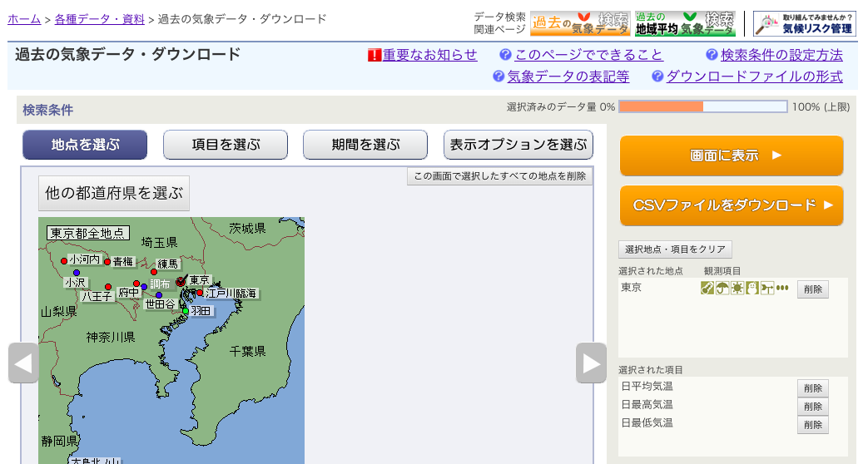
Task: Delete the 日最高気温 item
Action: click(x=812, y=407)
